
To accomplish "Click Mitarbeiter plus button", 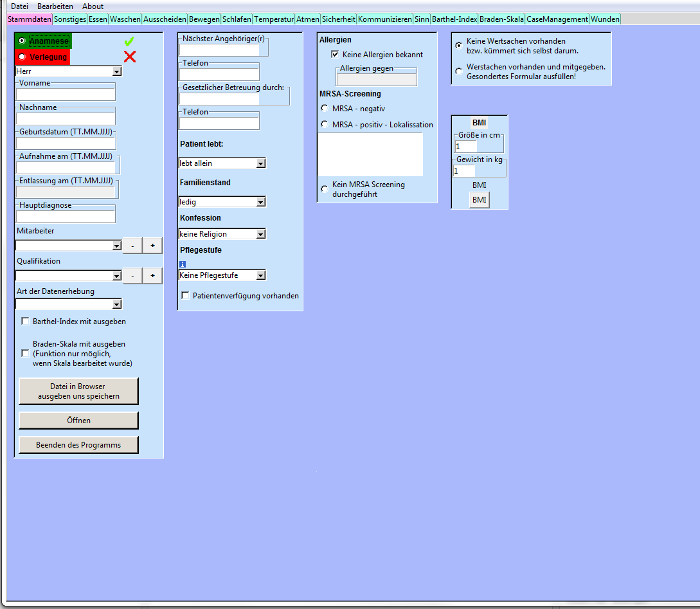I will click(153, 246).
